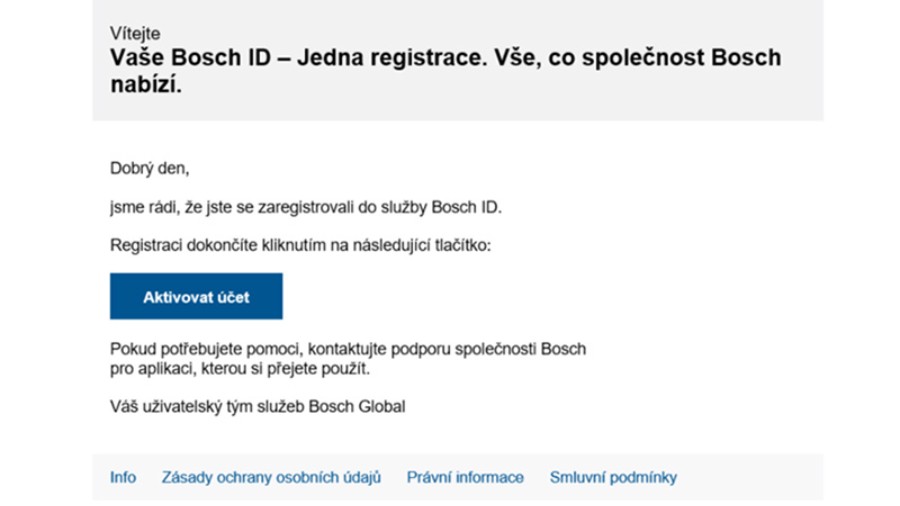
Task: Click the jsme rádi registration sentence
Action: [306, 207]
